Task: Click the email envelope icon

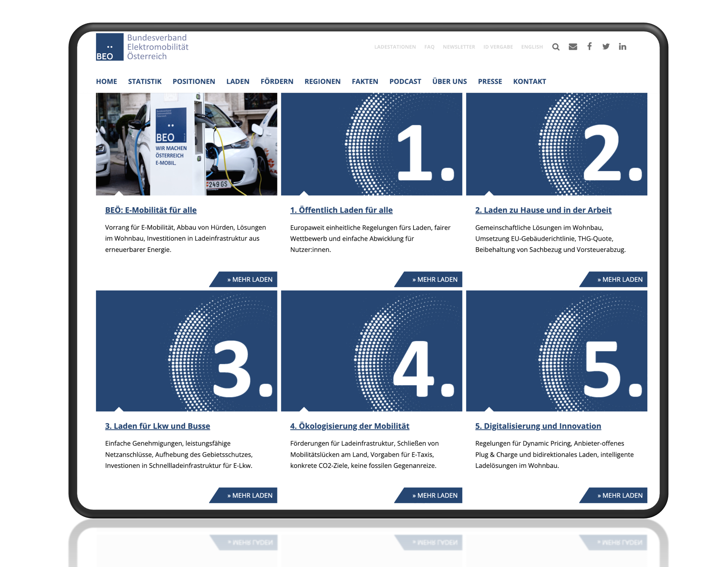Action: [x=573, y=47]
